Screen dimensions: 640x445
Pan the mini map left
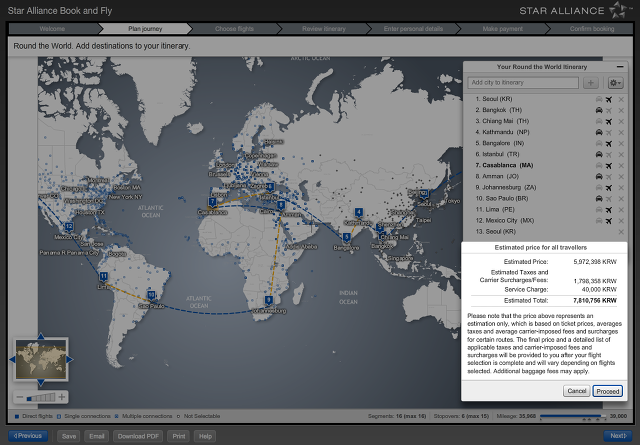point(12,359)
